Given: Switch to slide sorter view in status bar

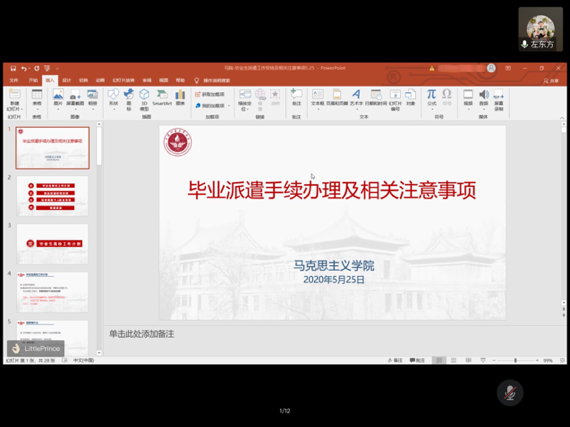Looking at the screenshot, I should (453, 360).
